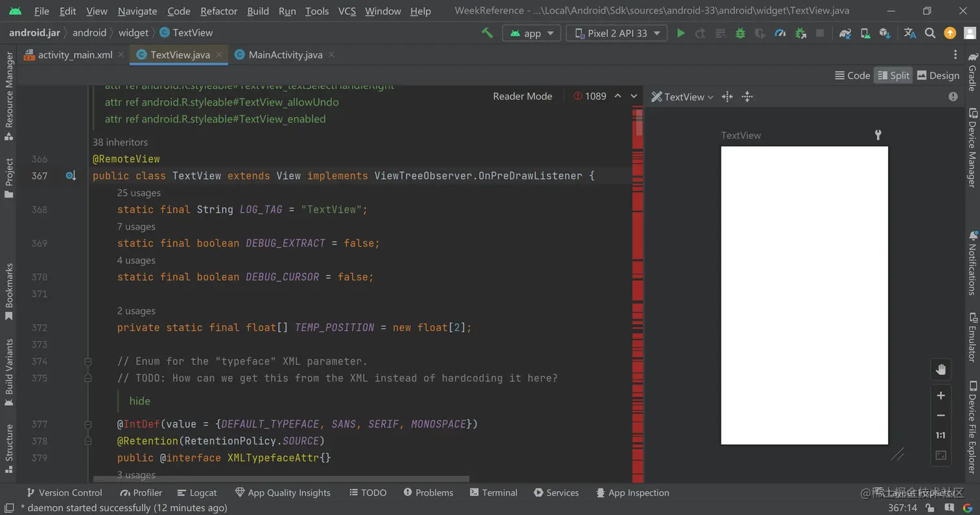980x515 pixels.
Task: Click the first alignment icon next to TextView dropdown
Action: (727, 97)
